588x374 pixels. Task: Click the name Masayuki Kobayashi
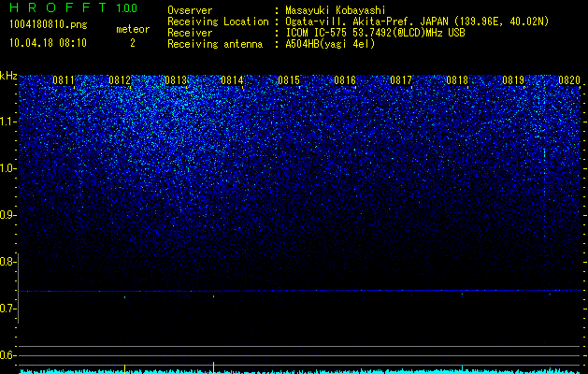click(336, 10)
